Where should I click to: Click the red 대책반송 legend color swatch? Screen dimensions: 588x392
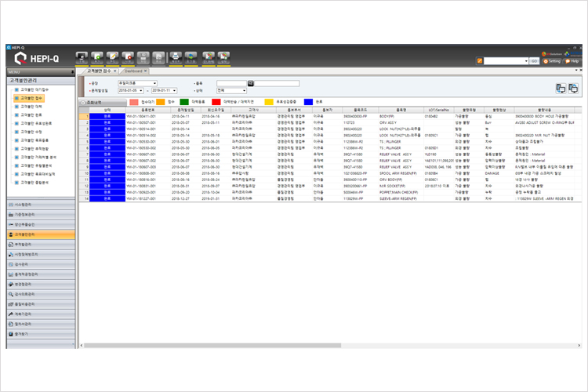(216, 102)
